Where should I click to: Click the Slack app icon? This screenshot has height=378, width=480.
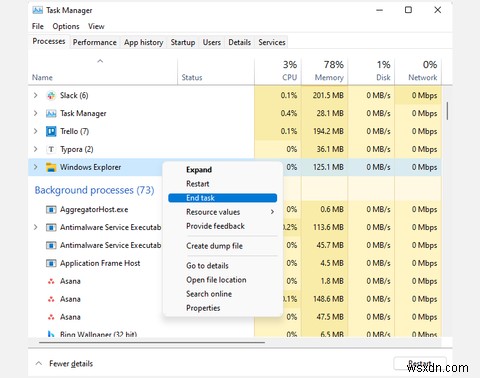(x=51, y=96)
